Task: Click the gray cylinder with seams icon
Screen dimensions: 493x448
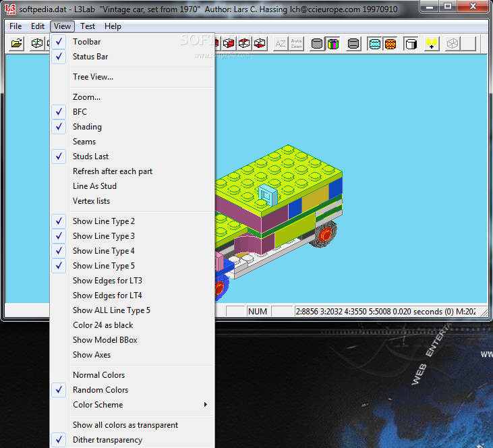Action: (x=353, y=44)
